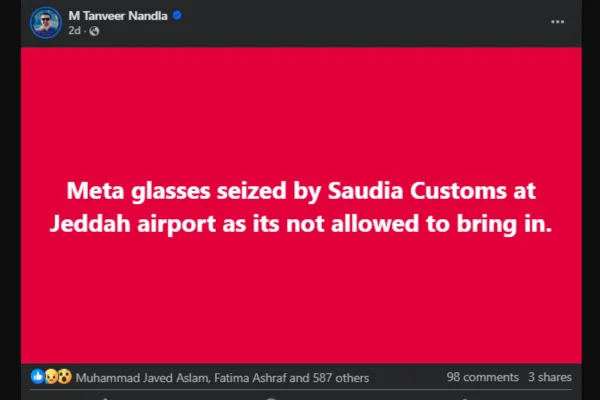The image size is (600, 400).
Task: Open M Tanveer Nandla's profile picture
Action: click(42, 21)
